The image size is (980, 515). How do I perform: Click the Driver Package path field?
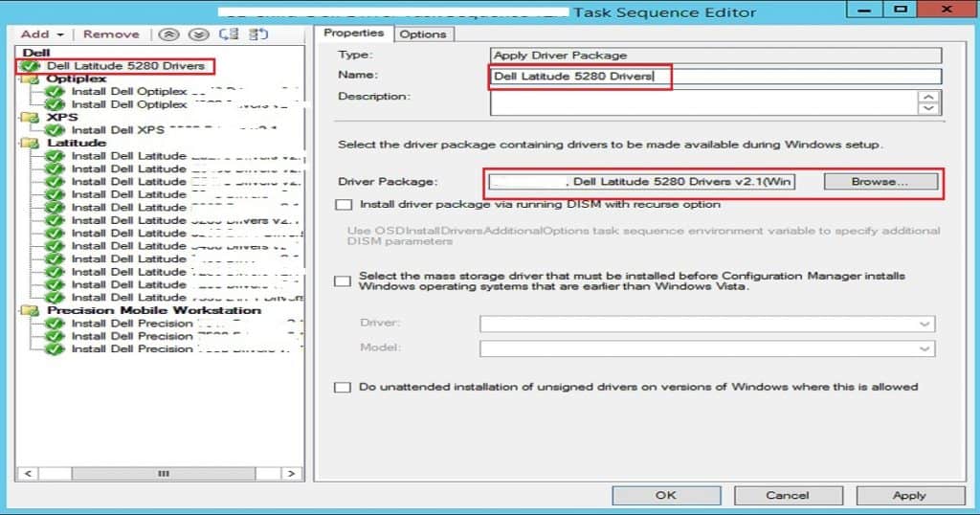coord(642,182)
